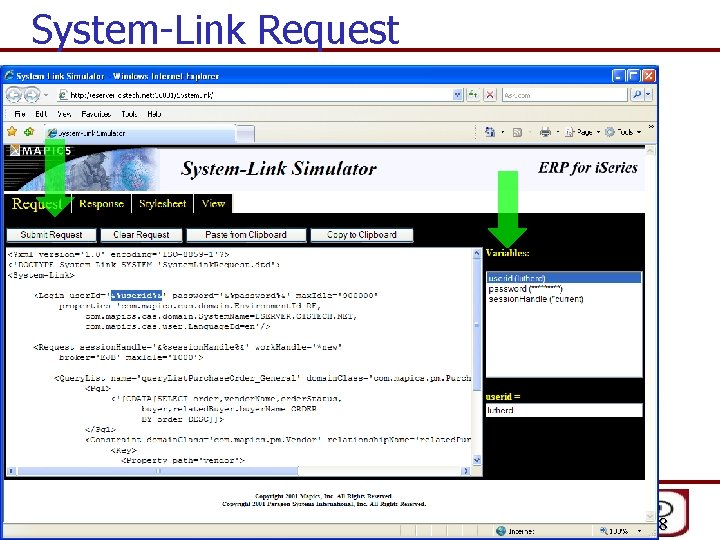Open the Tools menu in the menu bar
Image resolution: width=720 pixels, height=540 pixels.
(129, 114)
